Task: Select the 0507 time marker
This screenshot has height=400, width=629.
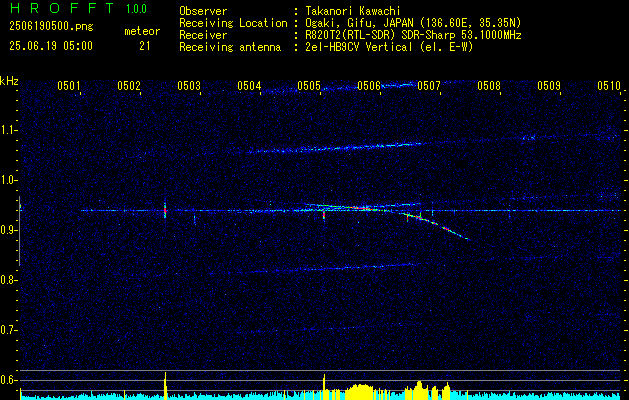Action: click(x=428, y=85)
